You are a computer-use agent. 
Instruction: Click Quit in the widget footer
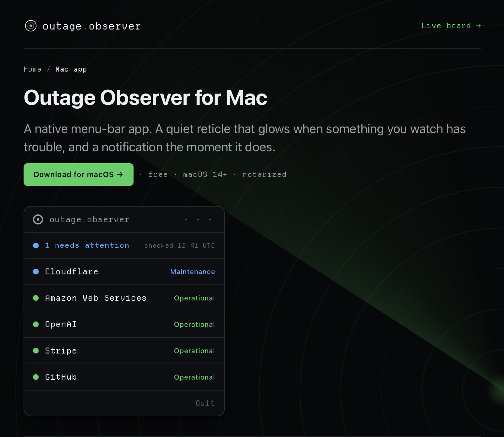point(205,403)
